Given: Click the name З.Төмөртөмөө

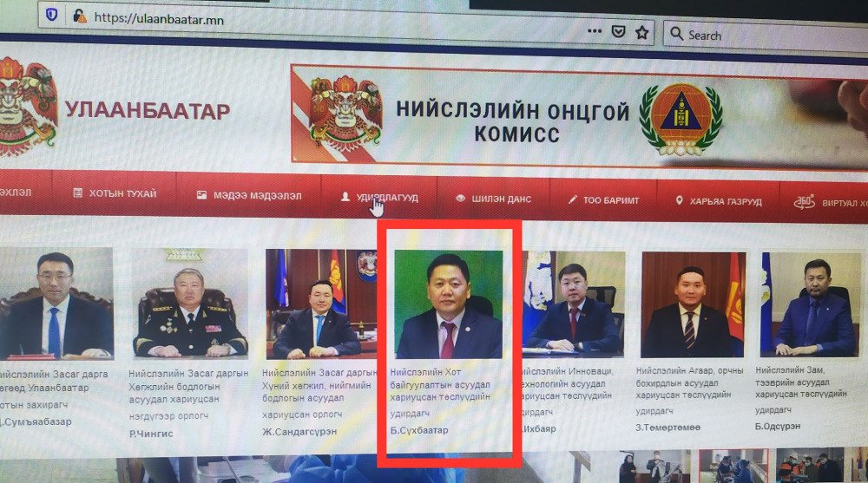Looking at the screenshot, I should click(668, 428).
